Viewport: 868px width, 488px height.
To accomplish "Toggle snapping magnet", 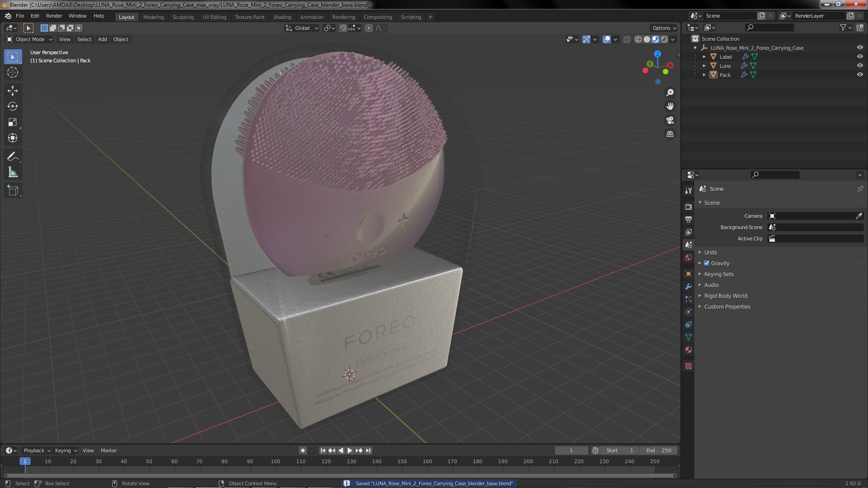I will click(343, 28).
